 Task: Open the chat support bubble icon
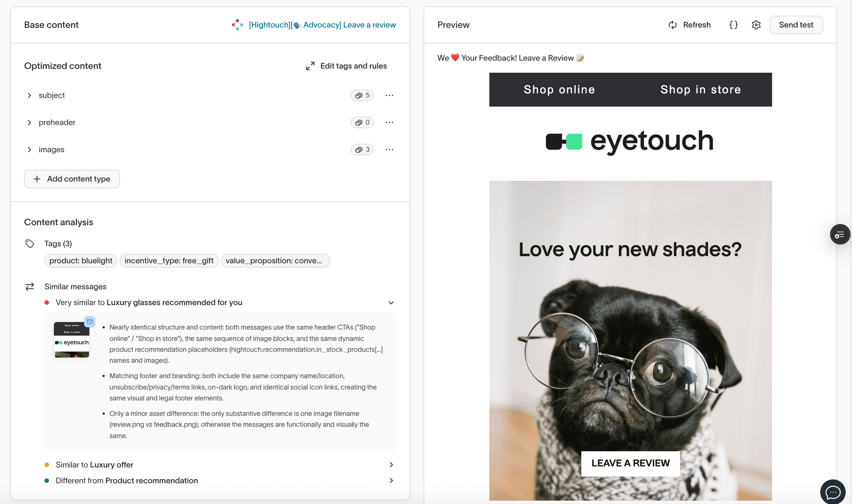click(x=833, y=492)
